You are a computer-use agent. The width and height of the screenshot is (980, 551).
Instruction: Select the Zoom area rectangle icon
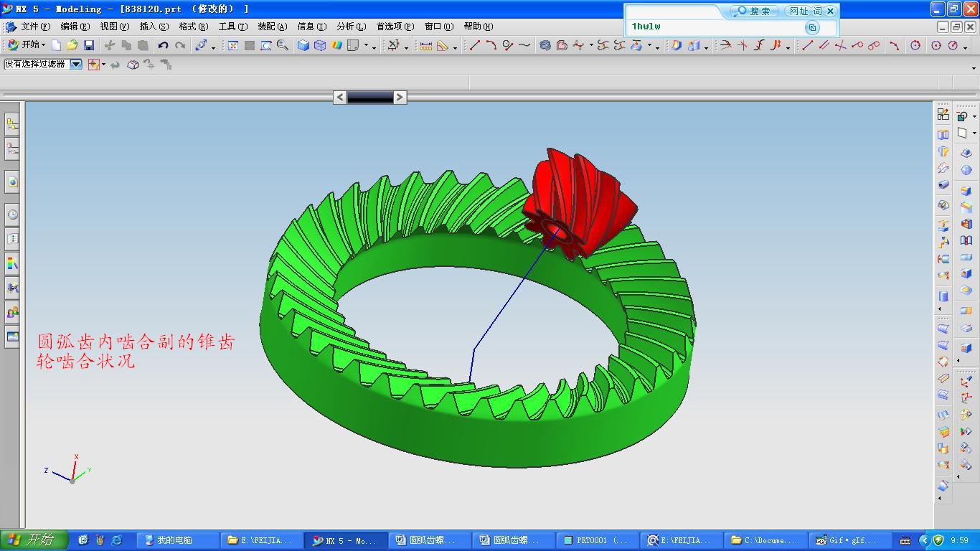(266, 45)
